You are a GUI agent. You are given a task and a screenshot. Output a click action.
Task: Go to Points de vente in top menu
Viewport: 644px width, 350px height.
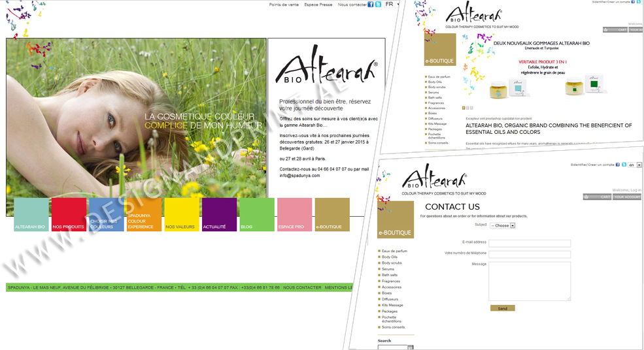point(284,5)
